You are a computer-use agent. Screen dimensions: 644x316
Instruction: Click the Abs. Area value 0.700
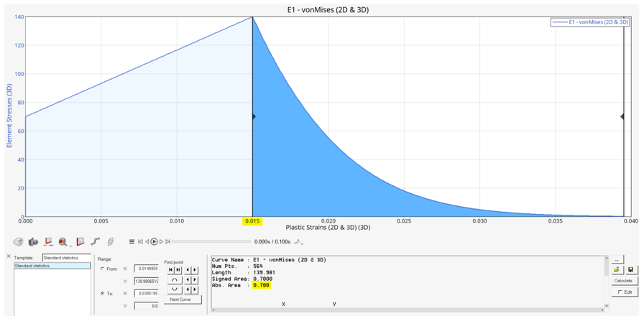[x=262, y=285]
